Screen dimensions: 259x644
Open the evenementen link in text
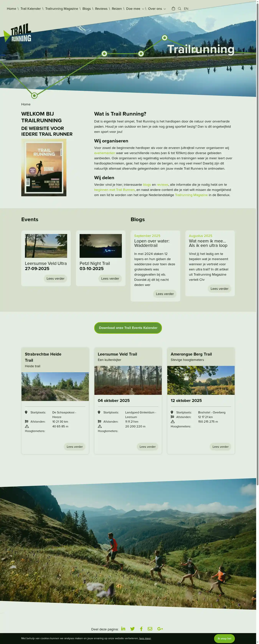tap(104, 153)
